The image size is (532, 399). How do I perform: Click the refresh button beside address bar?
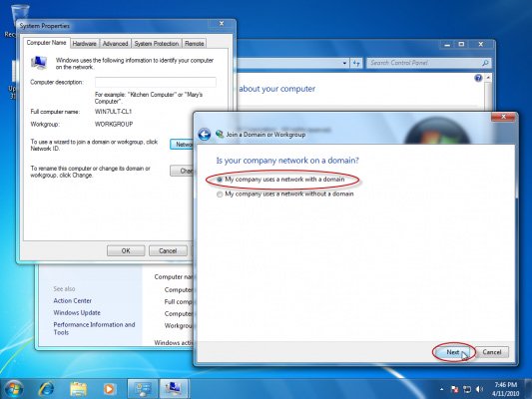pyautogui.click(x=356, y=63)
